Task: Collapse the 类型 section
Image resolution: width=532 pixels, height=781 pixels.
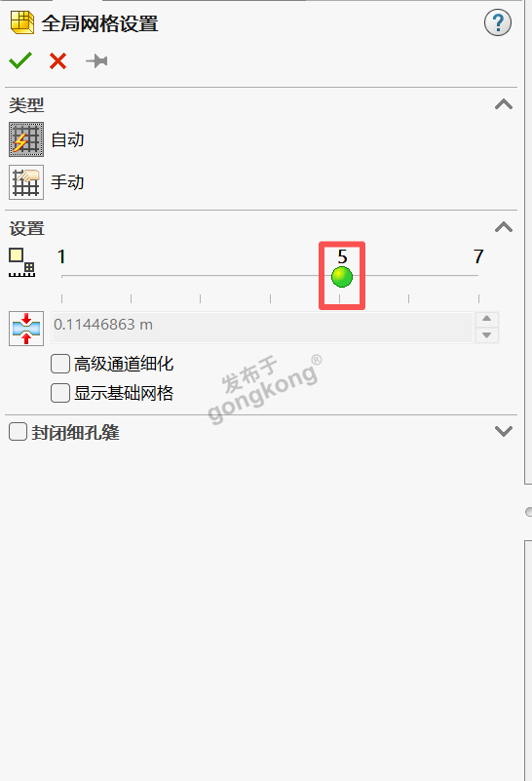Action: coord(504,104)
